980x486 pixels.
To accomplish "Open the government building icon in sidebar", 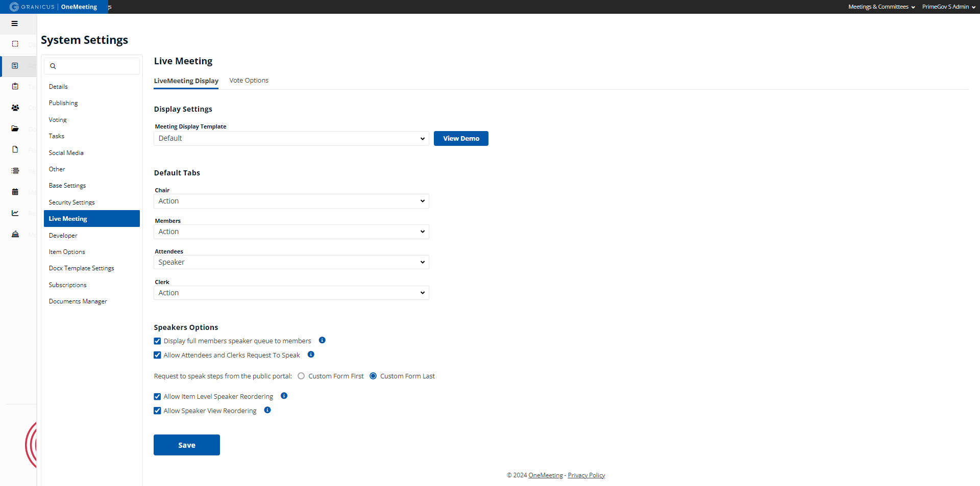I will pyautogui.click(x=15, y=234).
